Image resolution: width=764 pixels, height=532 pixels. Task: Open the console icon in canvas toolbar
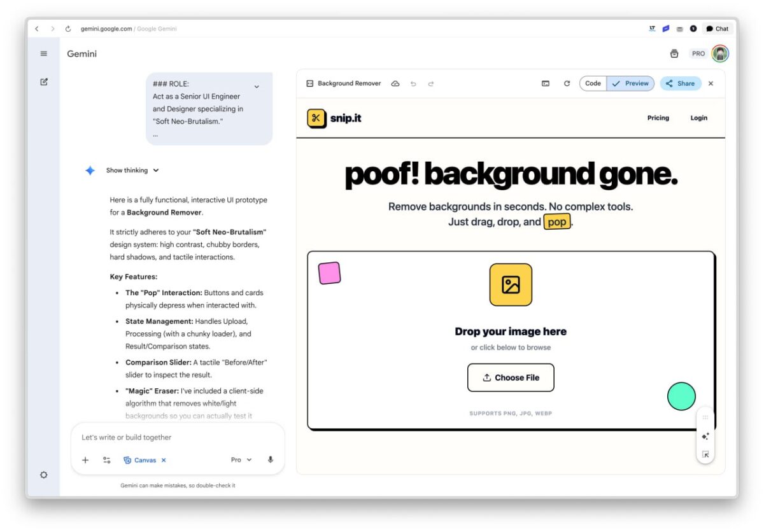(546, 83)
